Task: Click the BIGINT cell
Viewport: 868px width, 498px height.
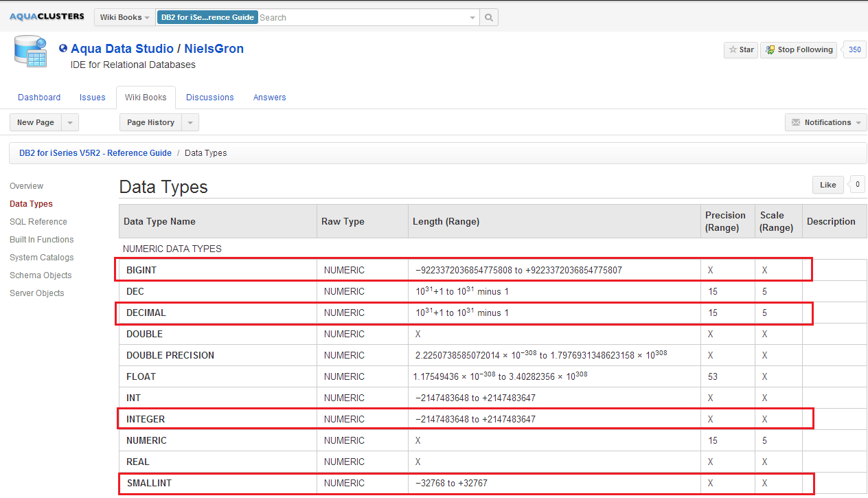Action: (218, 270)
